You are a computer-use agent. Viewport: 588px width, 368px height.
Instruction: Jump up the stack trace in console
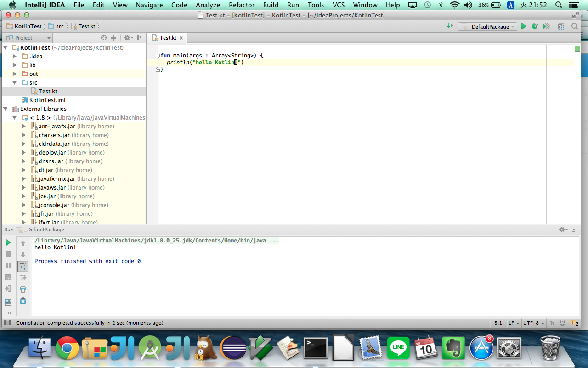click(x=23, y=243)
